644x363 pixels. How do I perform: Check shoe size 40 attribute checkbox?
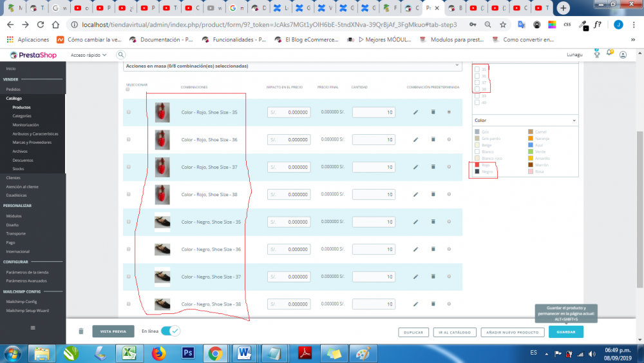tap(477, 103)
